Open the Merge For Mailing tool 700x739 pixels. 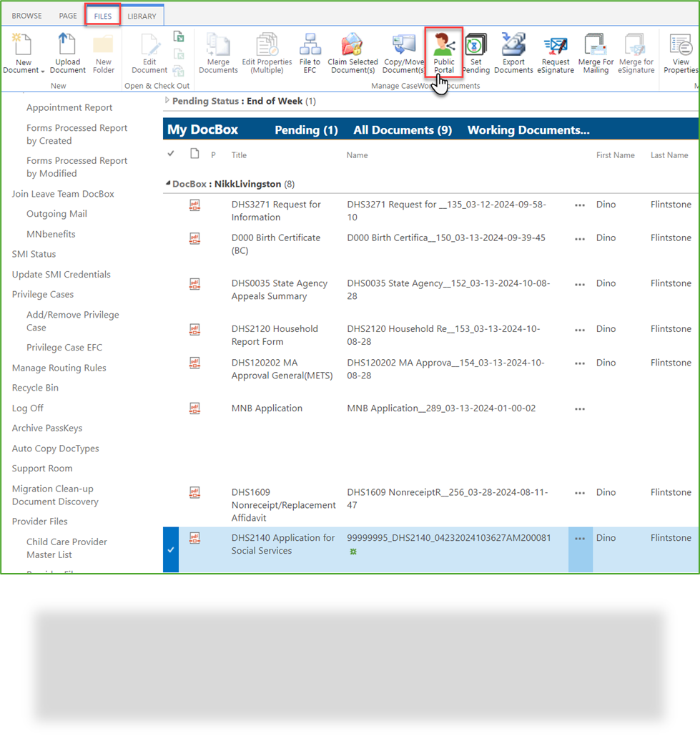[x=596, y=52]
